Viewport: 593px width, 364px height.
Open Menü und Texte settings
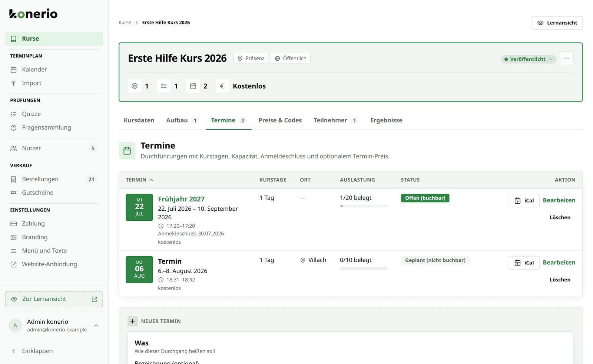(x=54, y=251)
